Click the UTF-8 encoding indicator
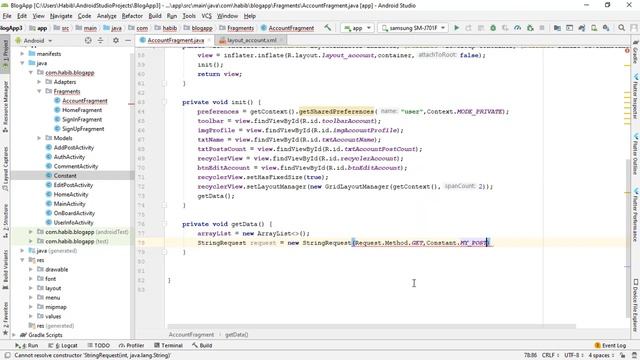 574,356
